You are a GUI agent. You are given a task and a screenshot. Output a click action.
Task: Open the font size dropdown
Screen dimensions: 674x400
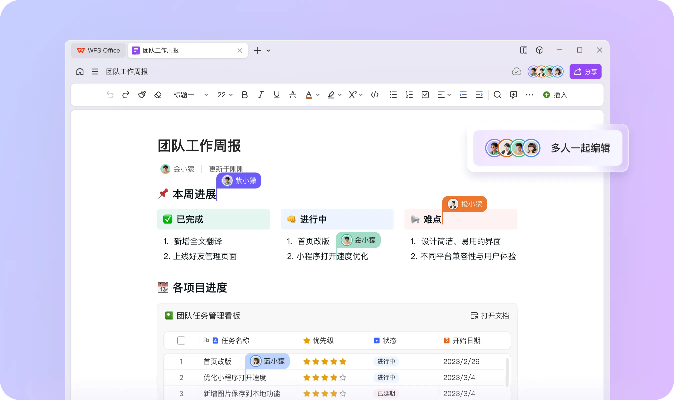click(x=226, y=95)
